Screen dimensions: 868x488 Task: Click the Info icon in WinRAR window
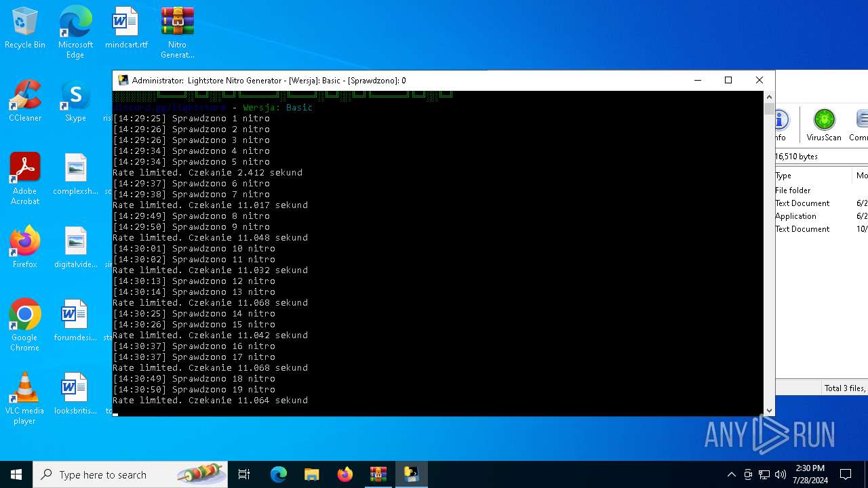[x=781, y=125]
